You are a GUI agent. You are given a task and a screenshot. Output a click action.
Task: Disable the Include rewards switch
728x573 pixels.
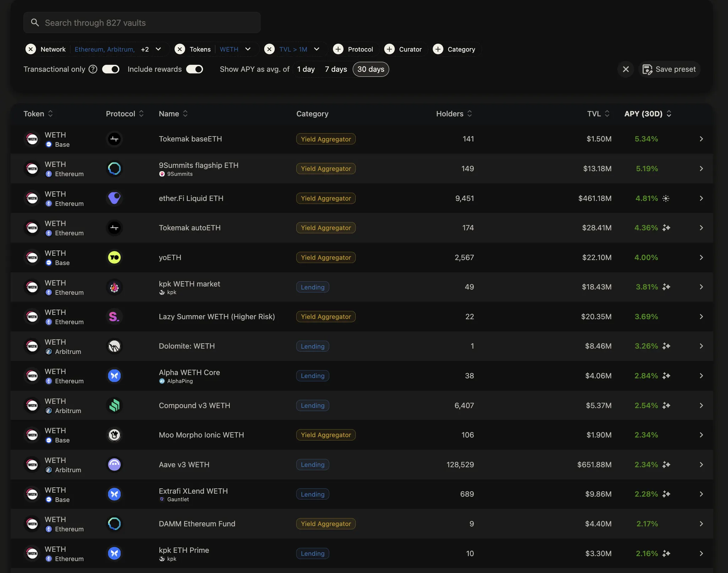[x=194, y=69]
